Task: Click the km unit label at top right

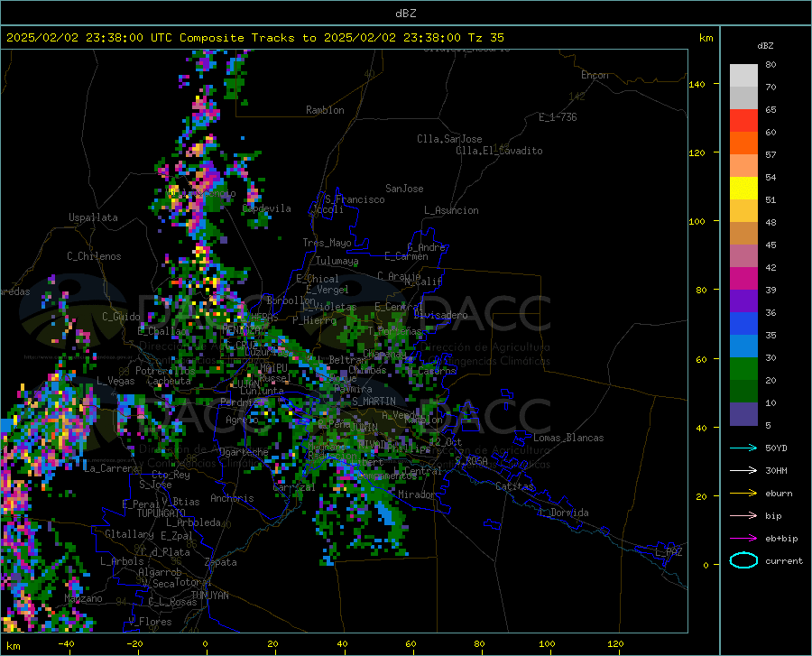Action: [706, 38]
